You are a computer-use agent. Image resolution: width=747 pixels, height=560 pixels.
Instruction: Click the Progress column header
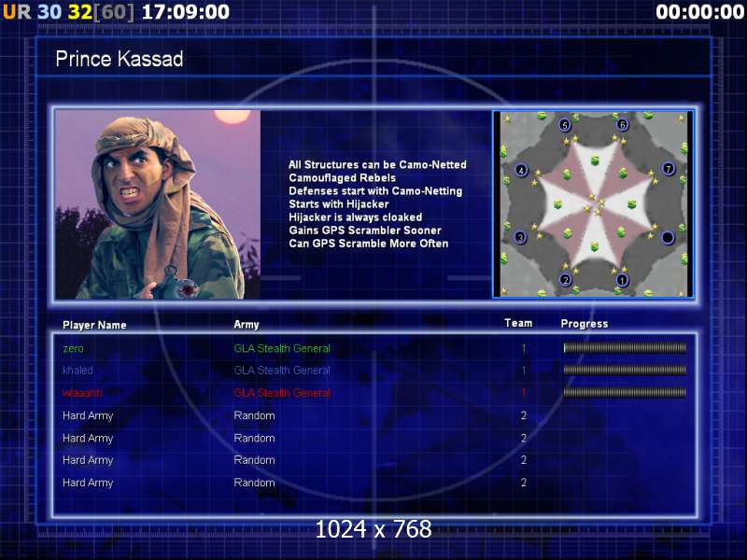(585, 324)
